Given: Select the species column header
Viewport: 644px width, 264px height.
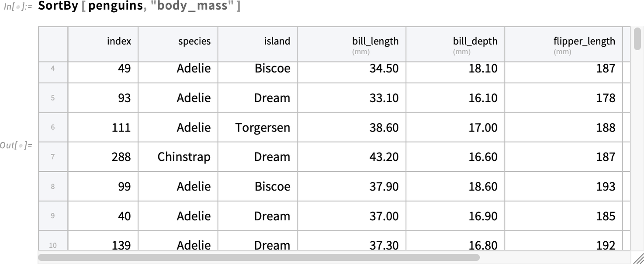Looking at the screenshot, I should (x=178, y=44).
